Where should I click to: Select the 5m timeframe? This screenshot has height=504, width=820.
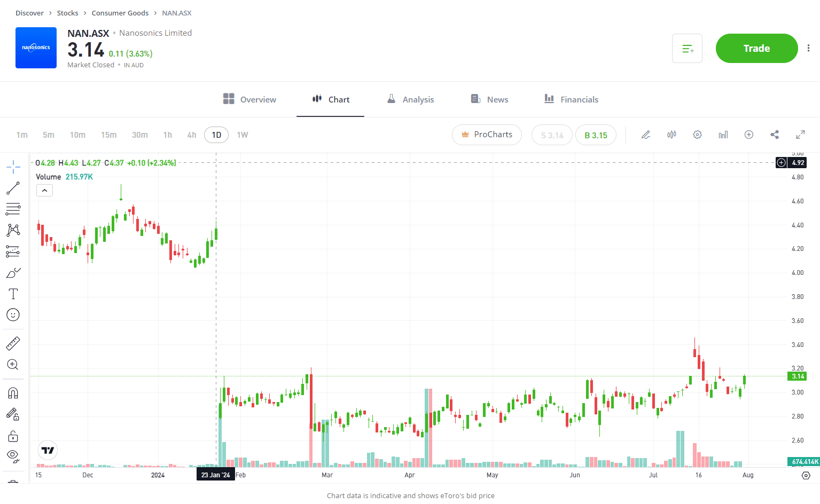[x=49, y=135]
